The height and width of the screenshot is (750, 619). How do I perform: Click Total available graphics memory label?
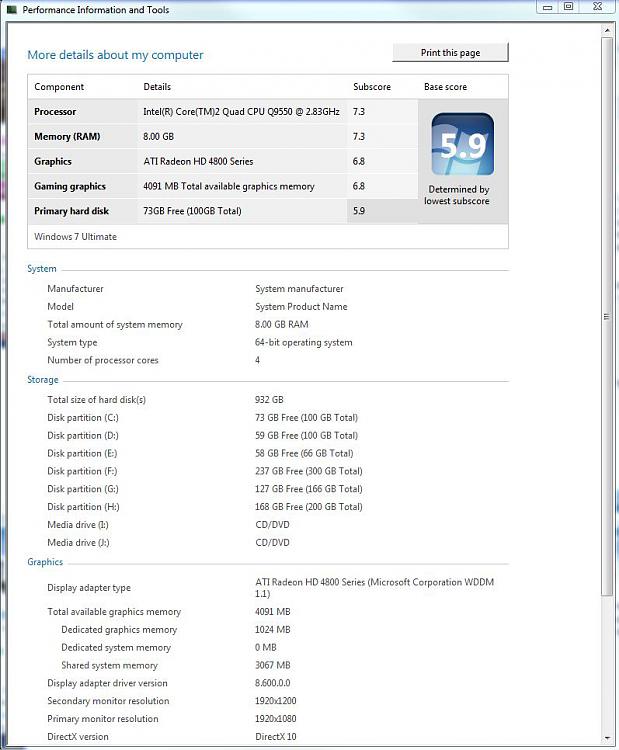tap(114, 612)
